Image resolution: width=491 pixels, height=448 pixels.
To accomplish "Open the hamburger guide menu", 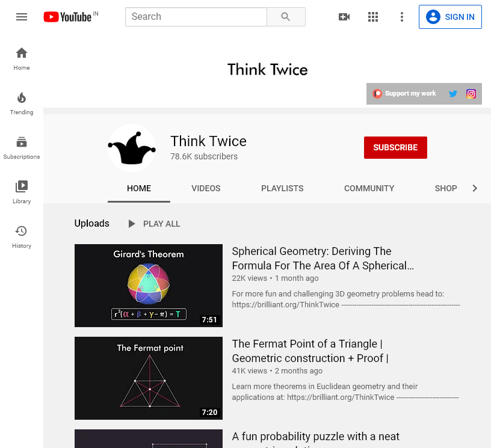I will click(x=22, y=17).
